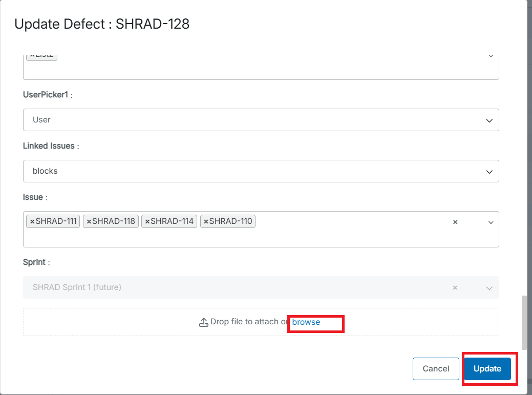Click the browse link to attach file
532x395 pixels.
tap(306, 322)
